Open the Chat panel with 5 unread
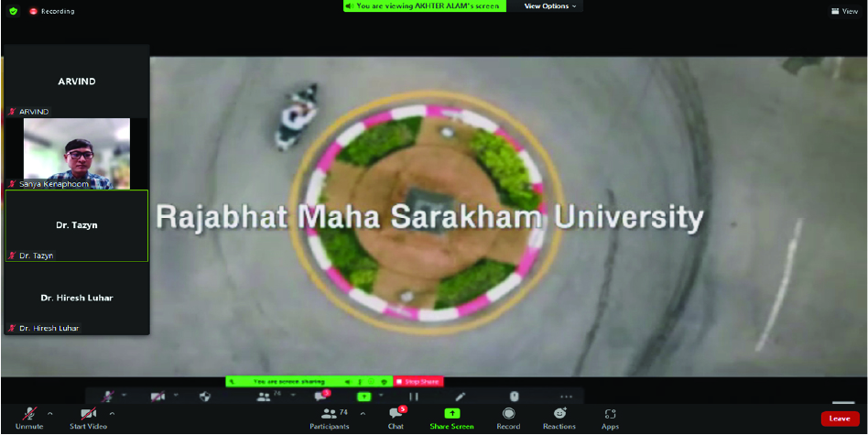 click(396, 419)
